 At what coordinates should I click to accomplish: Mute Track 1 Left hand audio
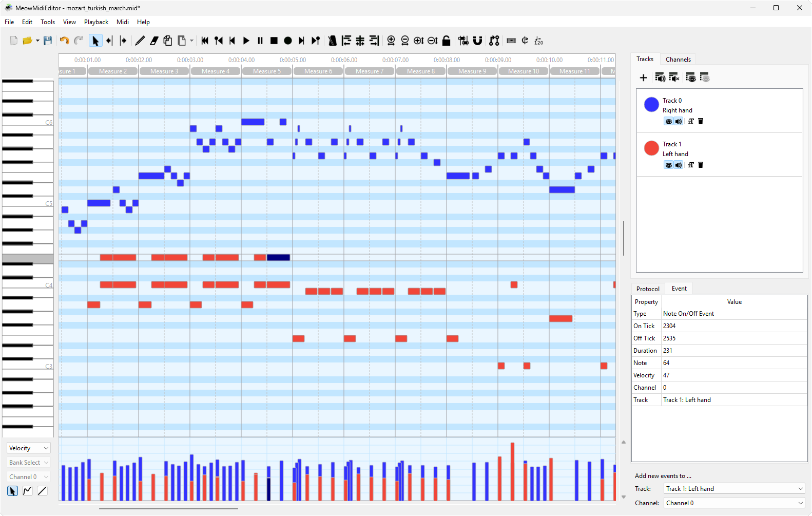pos(679,165)
